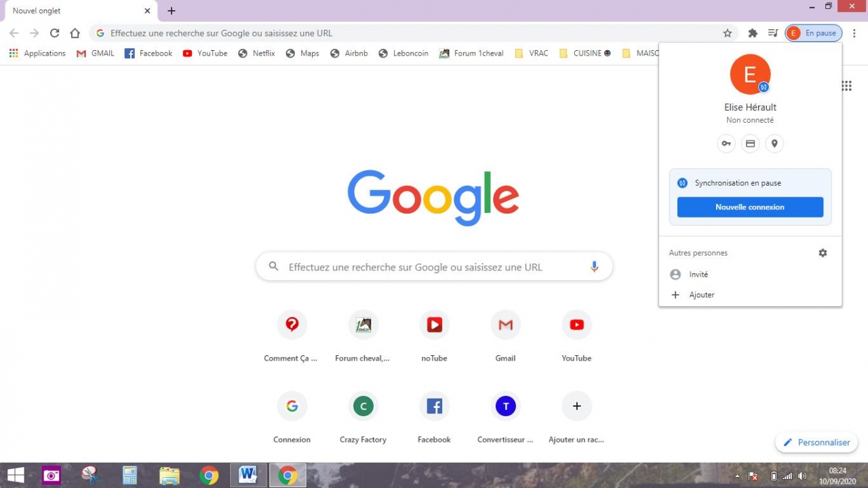Screen dimensions: 868x488
Task: Open the media control icon in toolbar
Action: tap(772, 33)
